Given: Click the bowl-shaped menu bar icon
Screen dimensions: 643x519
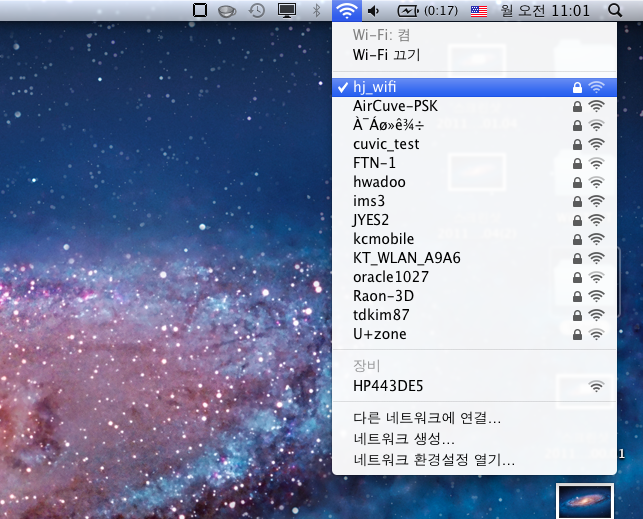Looking at the screenshot, I should [x=227, y=11].
